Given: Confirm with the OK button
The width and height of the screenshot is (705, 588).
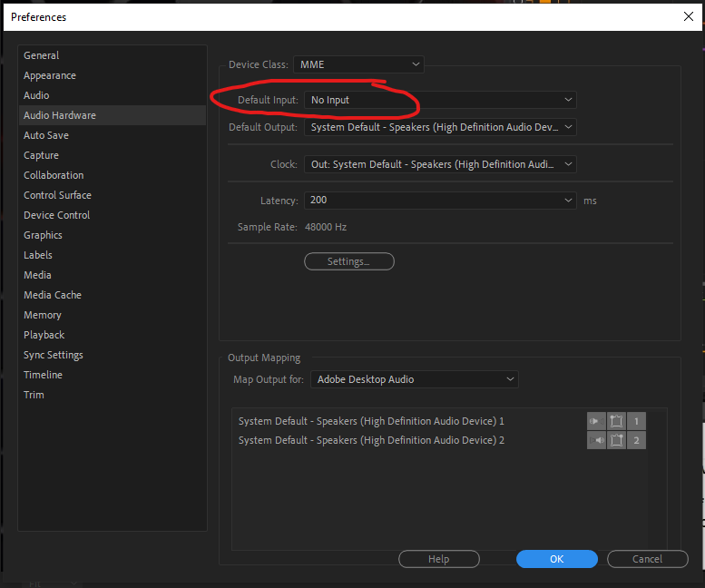Looking at the screenshot, I should pos(556,559).
